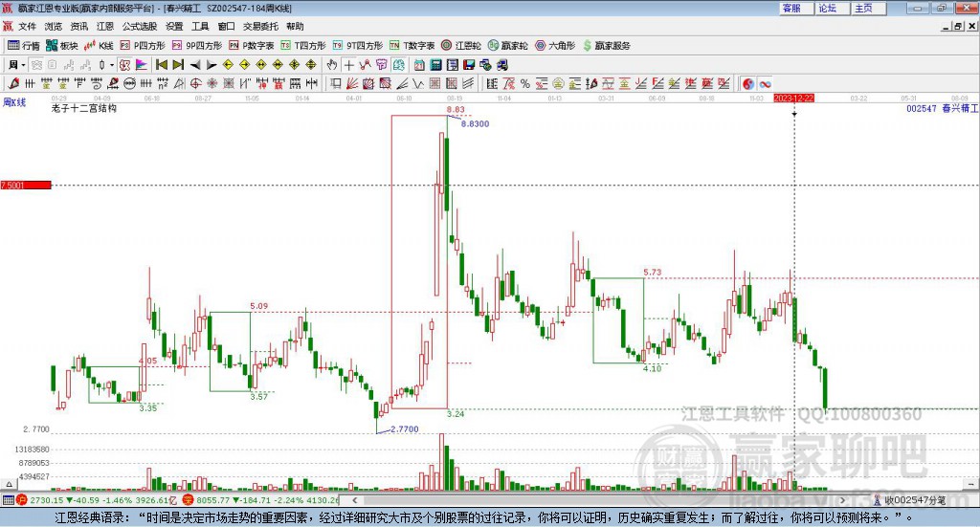This screenshot has height=527, width=980.
Task: Open the 江恩 menu
Action: coord(105,26)
